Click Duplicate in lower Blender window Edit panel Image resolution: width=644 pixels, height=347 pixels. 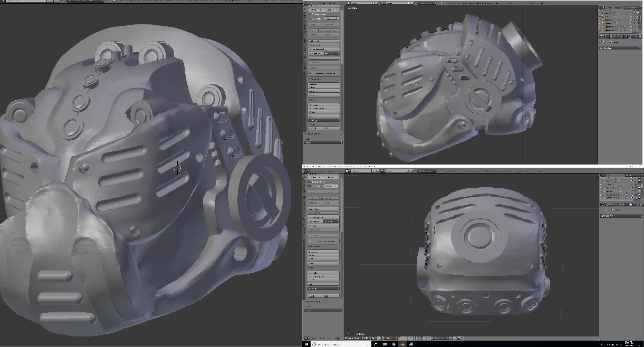(x=323, y=273)
